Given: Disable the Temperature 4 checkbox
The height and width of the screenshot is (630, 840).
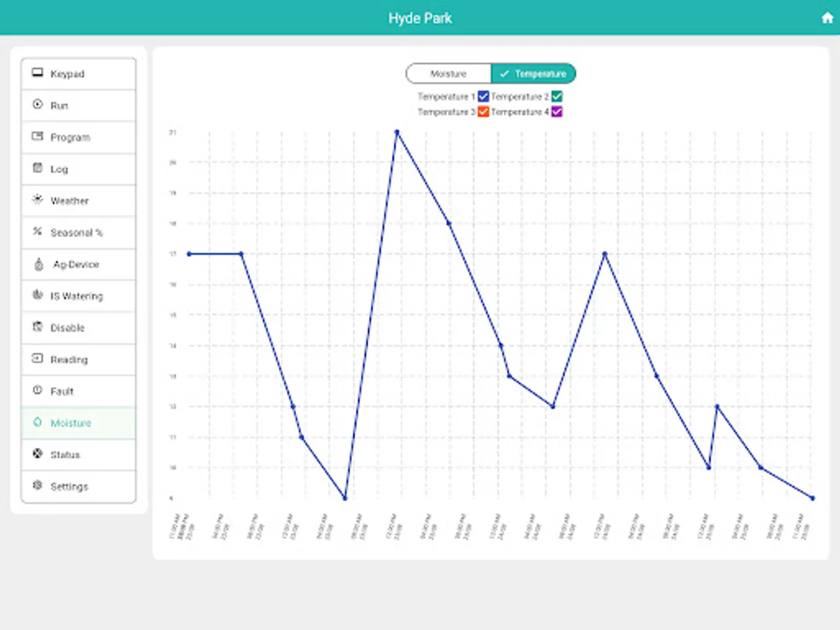Looking at the screenshot, I should (558, 112).
